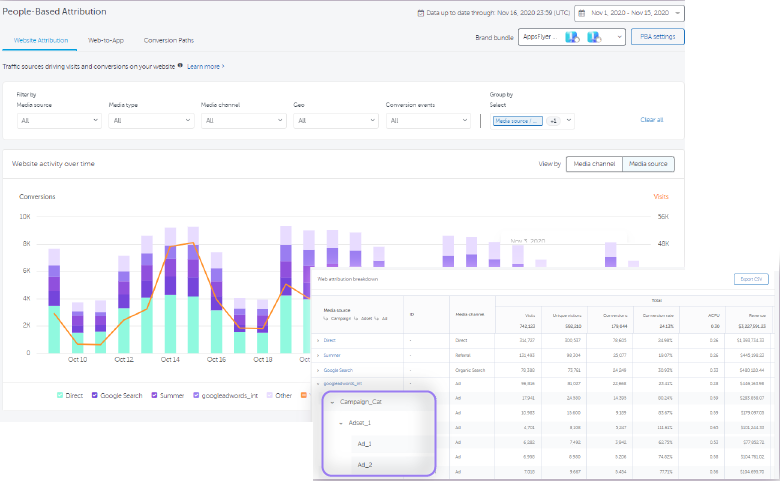
Task: Open the date range calendar picker
Action: [x=629, y=13]
